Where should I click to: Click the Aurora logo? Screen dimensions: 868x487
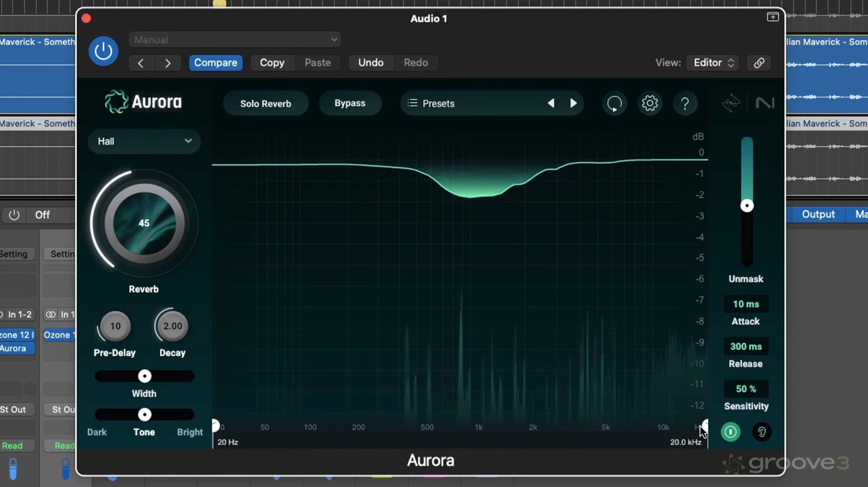coord(143,102)
